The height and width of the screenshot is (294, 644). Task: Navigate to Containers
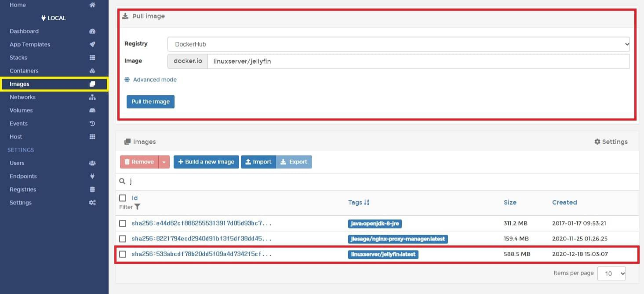pos(24,71)
